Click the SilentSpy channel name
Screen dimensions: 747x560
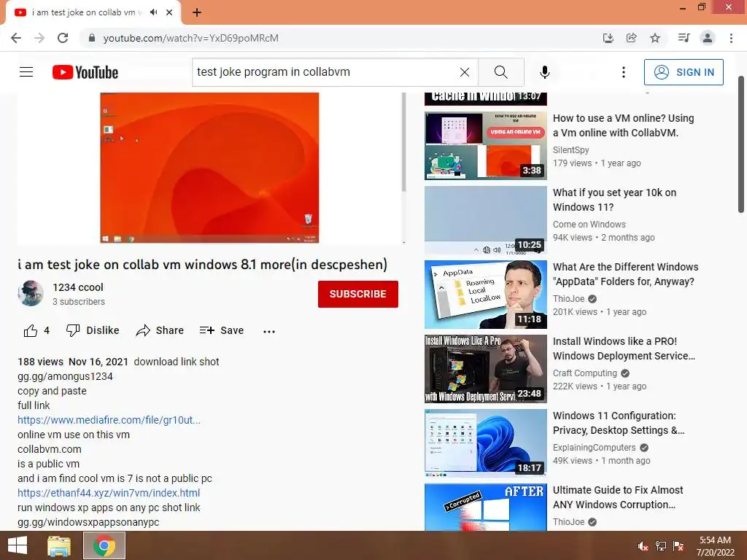coord(570,149)
